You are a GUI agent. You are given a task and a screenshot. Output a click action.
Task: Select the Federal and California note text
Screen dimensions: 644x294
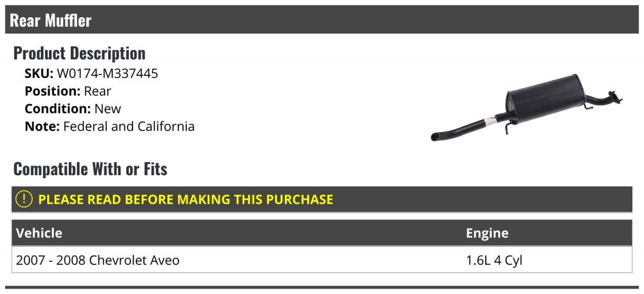(x=129, y=126)
